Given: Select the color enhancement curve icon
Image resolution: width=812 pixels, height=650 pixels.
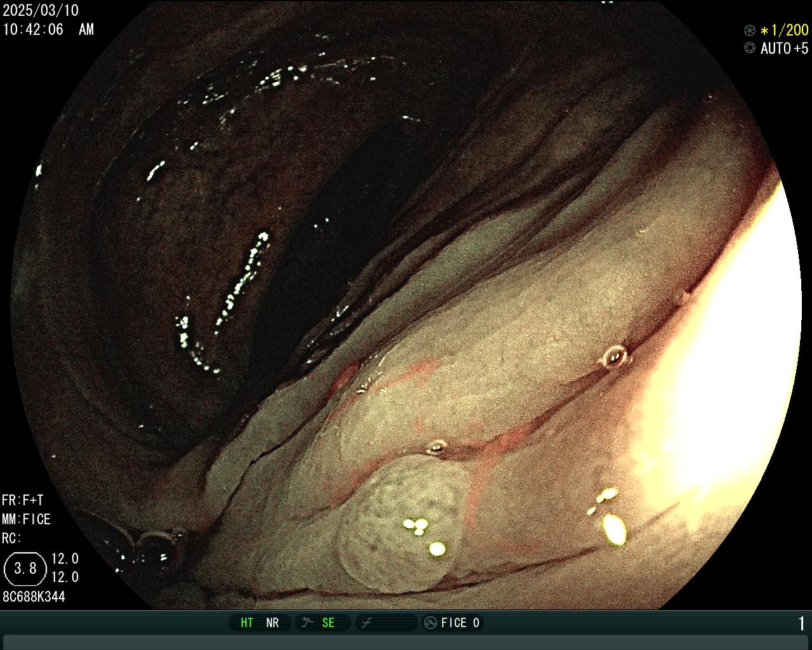Looking at the screenshot, I should [366, 623].
